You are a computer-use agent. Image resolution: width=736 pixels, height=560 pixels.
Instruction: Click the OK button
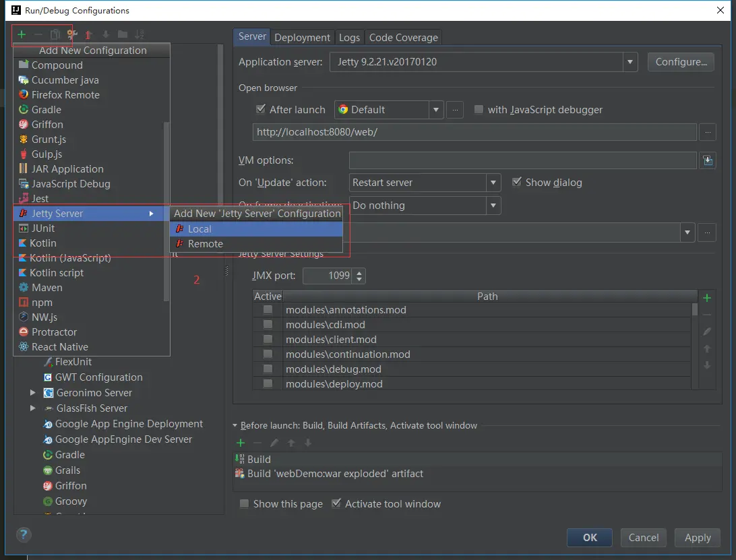pos(590,538)
